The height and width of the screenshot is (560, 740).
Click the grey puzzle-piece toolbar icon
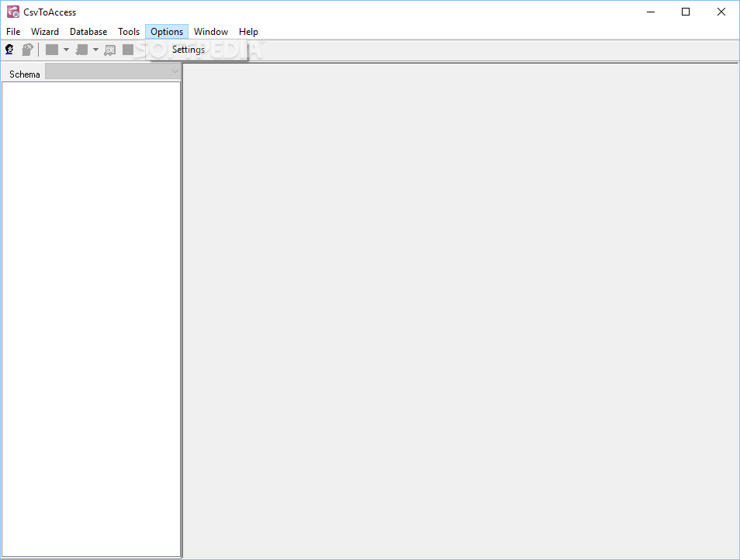[x=81, y=50]
